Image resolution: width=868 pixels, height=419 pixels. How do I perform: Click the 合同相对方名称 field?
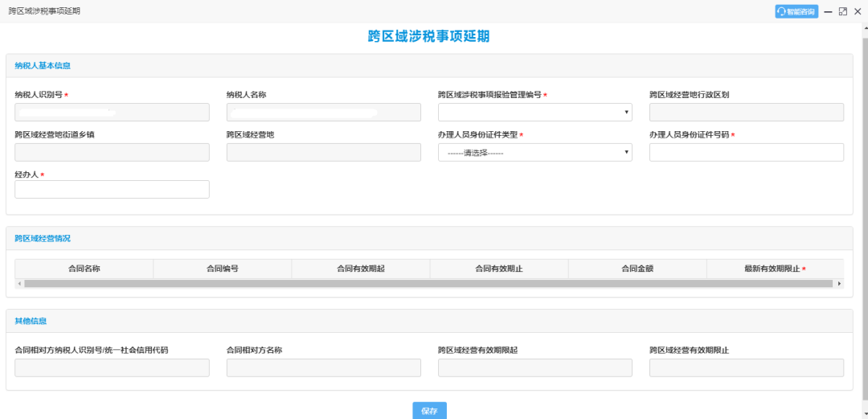(323, 368)
